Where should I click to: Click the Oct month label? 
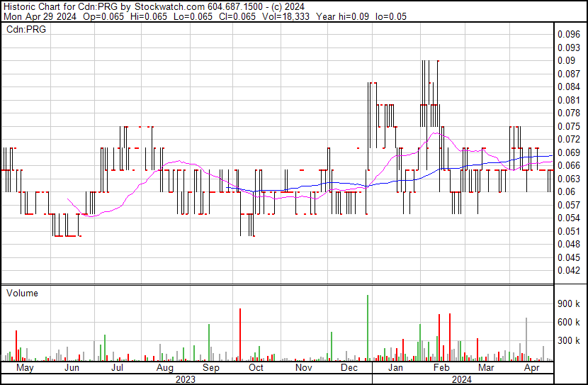coord(256,368)
